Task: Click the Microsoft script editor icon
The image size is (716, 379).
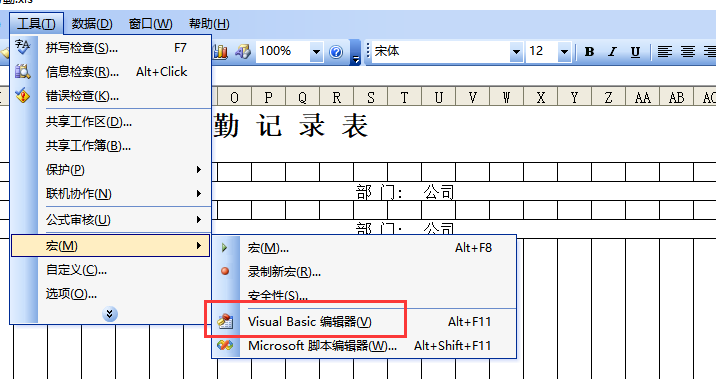Action: (225, 345)
